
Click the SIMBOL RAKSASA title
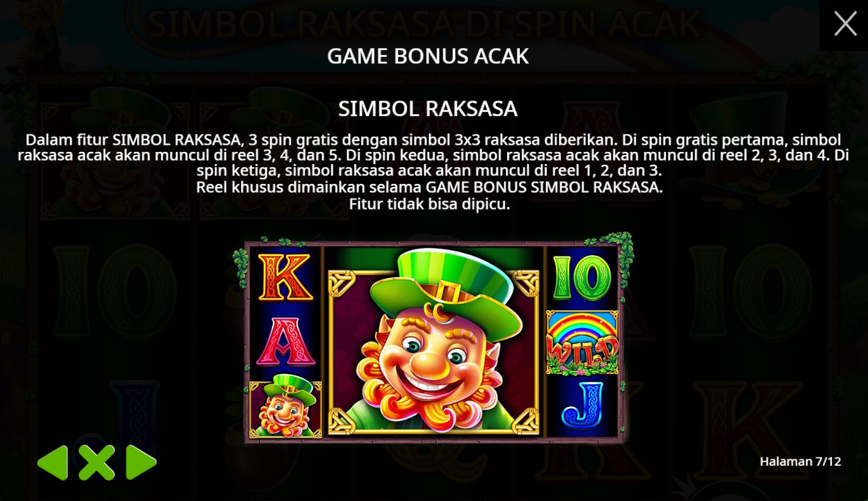pos(428,108)
